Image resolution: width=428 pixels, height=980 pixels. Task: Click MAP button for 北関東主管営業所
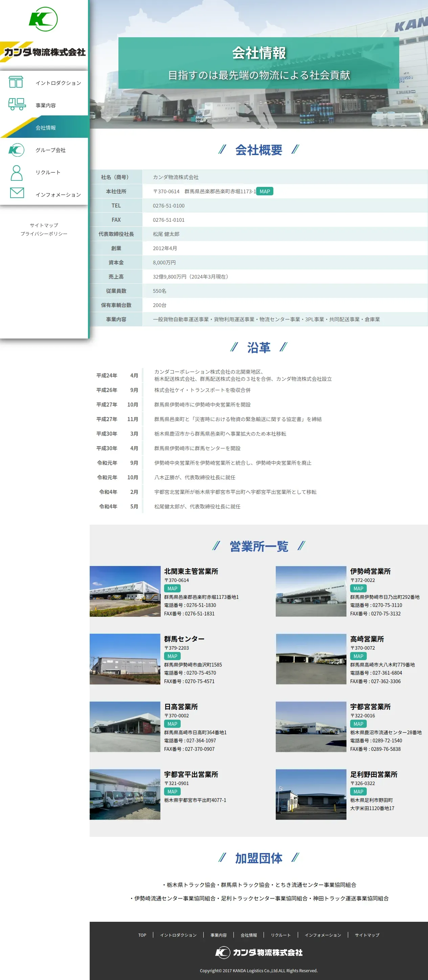click(172, 588)
